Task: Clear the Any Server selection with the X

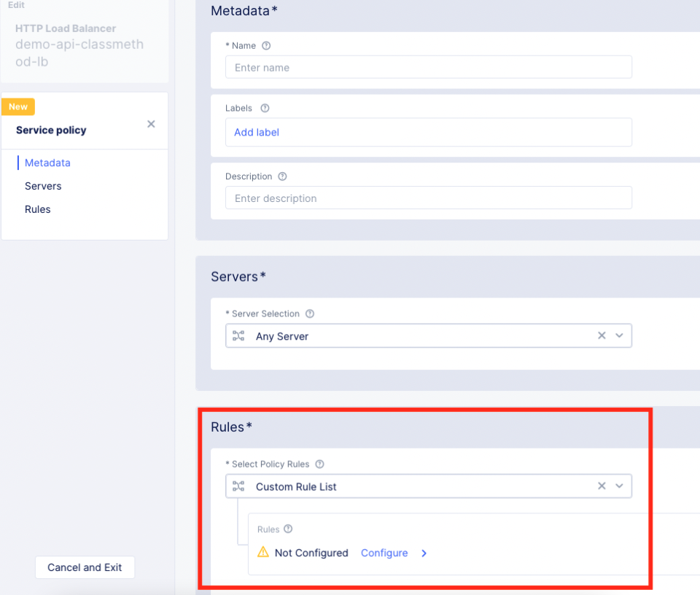Action: (602, 335)
